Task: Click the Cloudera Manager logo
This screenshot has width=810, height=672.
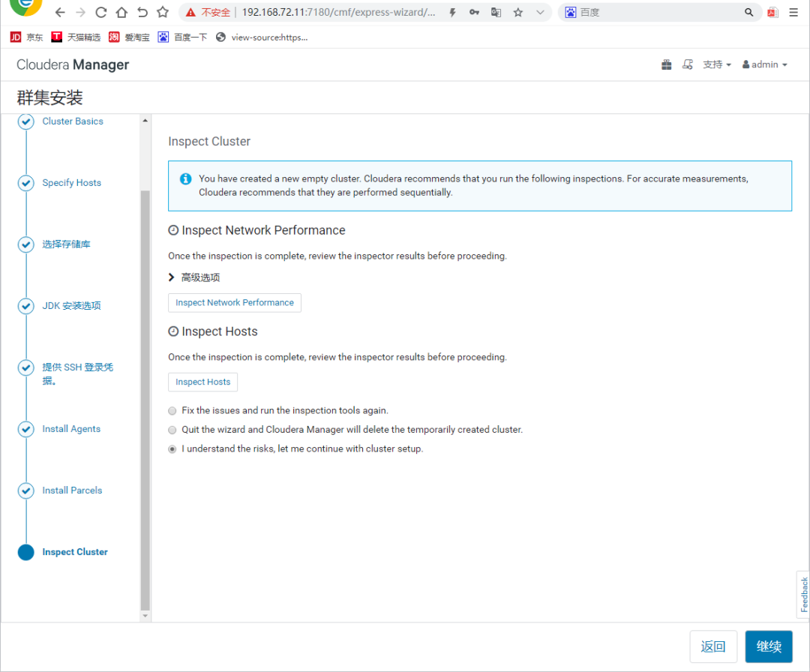Action: 73,64
